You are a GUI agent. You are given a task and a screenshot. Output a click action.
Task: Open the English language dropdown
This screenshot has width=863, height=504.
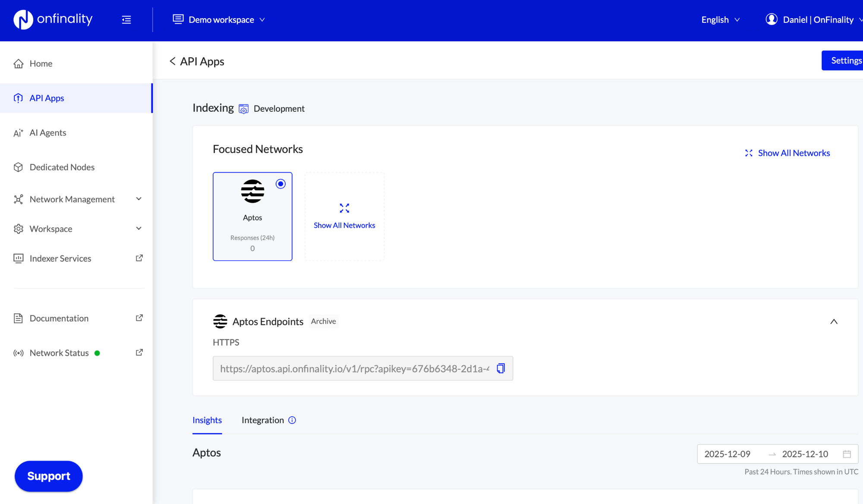point(720,19)
